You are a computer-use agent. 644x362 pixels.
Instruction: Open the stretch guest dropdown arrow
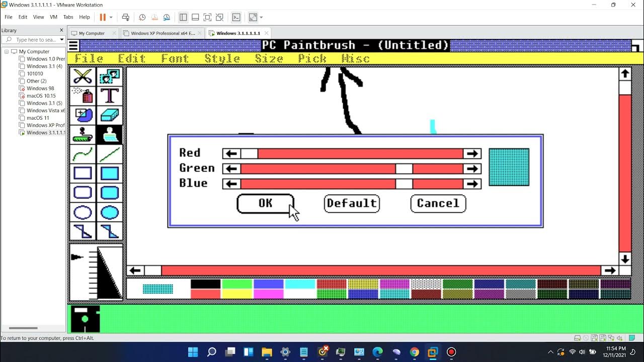pyautogui.click(x=261, y=17)
